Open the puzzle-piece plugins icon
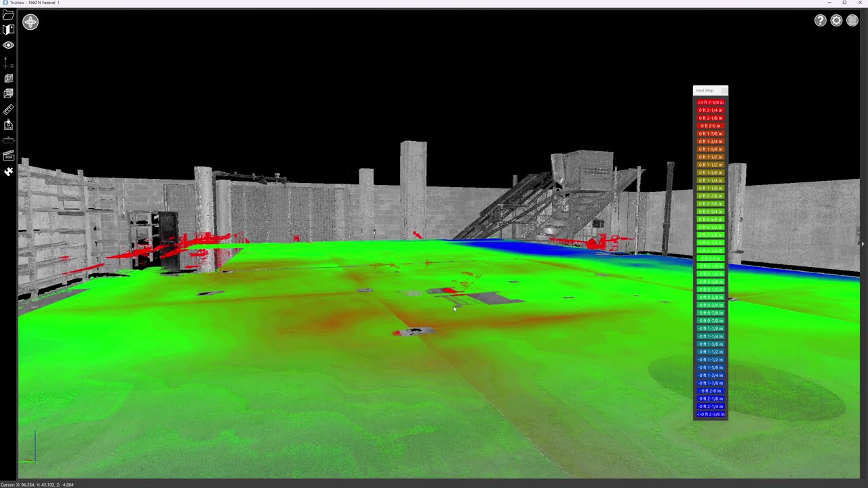Screen dimensions: 868x488 [8, 171]
